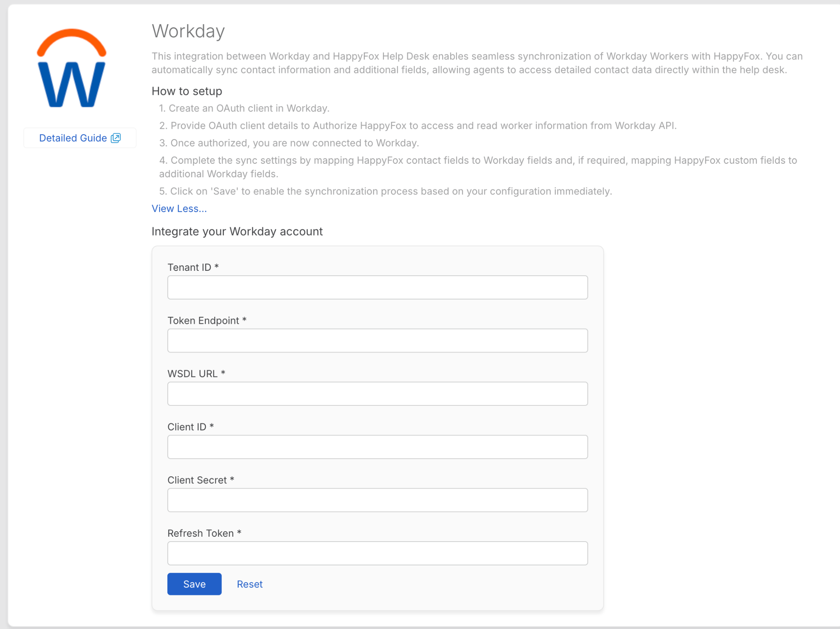Click the Workday page title heading

tap(188, 31)
